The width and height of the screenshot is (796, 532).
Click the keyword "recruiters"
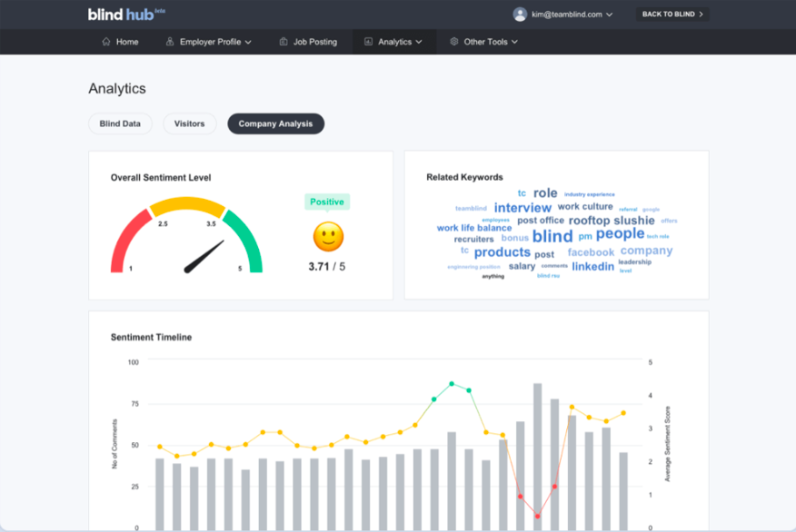tap(473, 240)
